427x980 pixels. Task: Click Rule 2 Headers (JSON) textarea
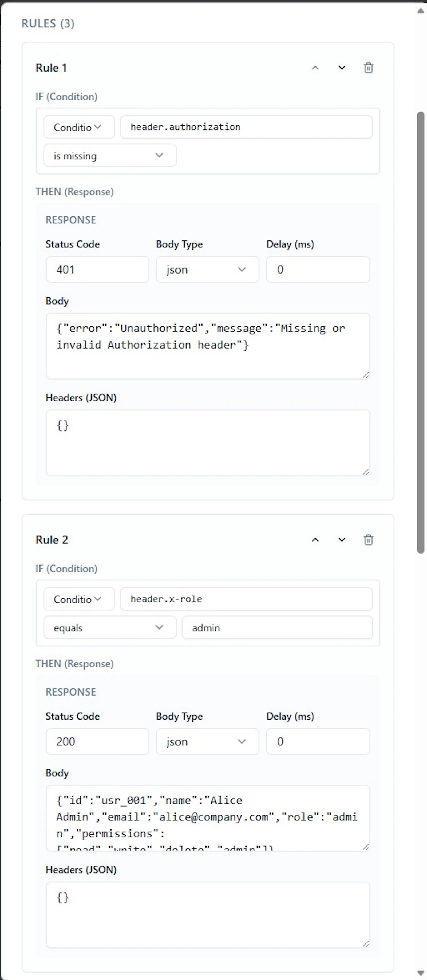coord(208,915)
